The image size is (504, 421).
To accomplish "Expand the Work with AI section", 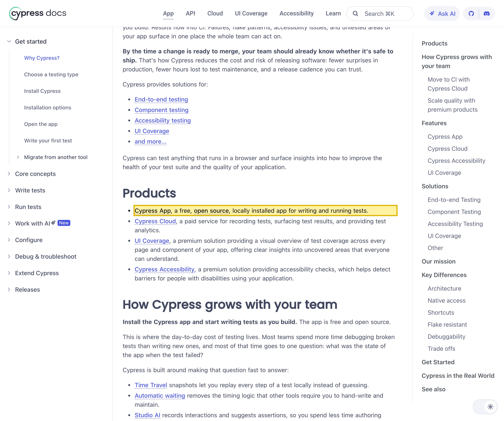I will tap(9, 223).
